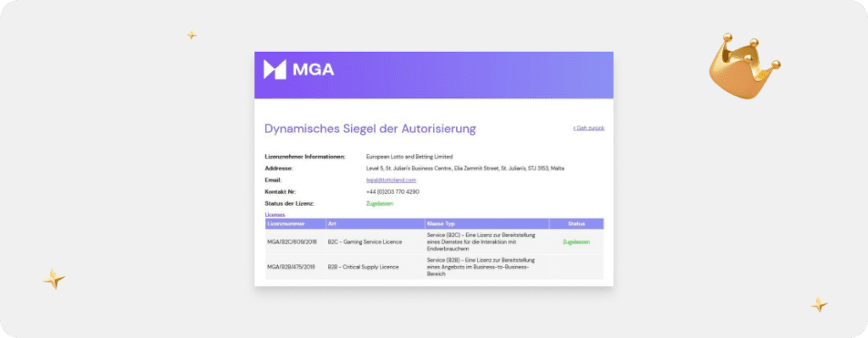Select the 'European Lotto and Betting Limited' text
Image resolution: width=868 pixels, height=338 pixels.
click(x=409, y=157)
